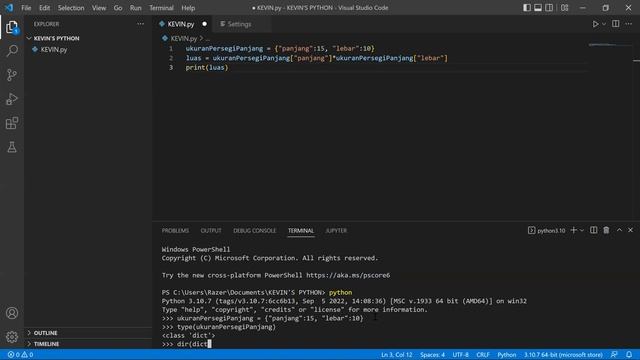The height and width of the screenshot is (360, 640).
Task: Open the Go menu
Action: tap(118, 8)
